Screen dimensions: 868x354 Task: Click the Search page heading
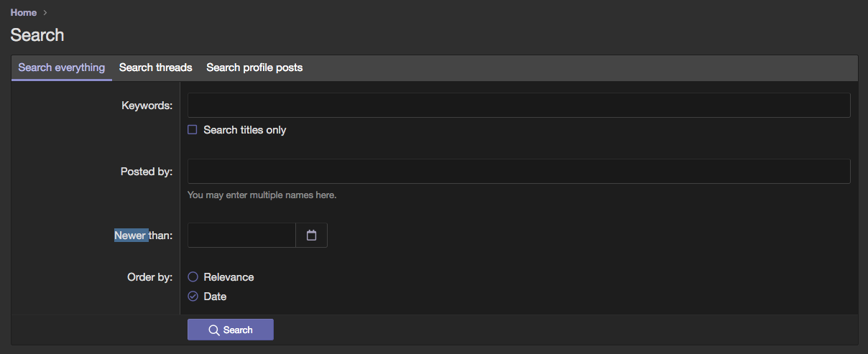pyautogui.click(x=37, y=35)
